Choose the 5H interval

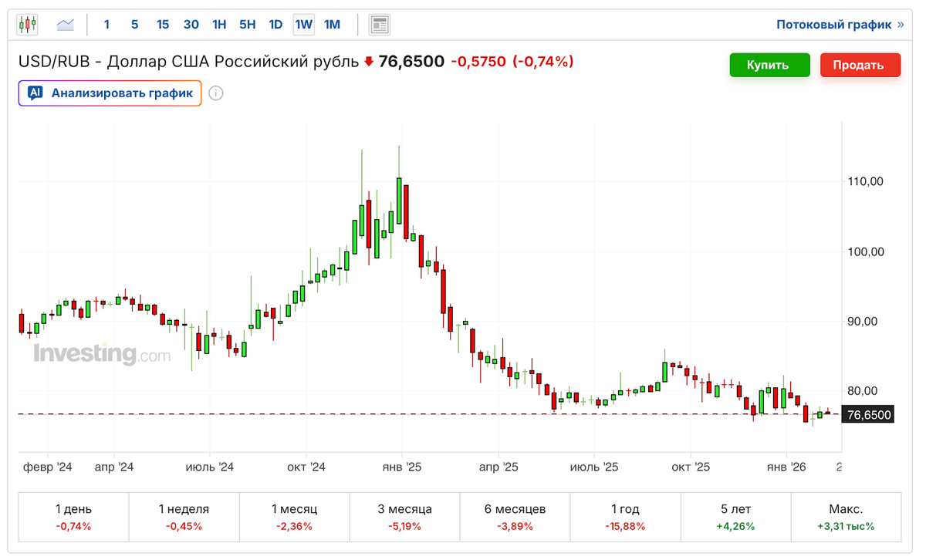click(x=247, y=25)
